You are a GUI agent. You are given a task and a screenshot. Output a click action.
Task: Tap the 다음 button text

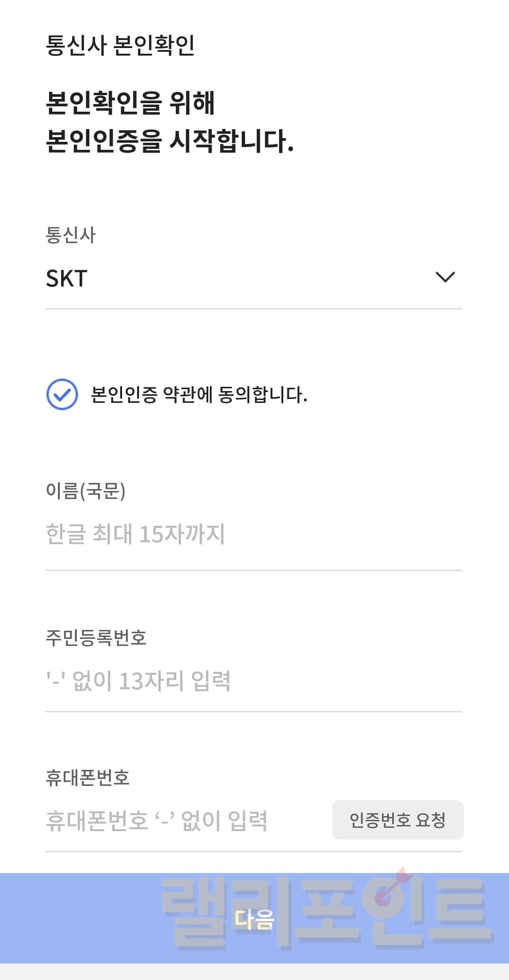(x=254, y=918)
